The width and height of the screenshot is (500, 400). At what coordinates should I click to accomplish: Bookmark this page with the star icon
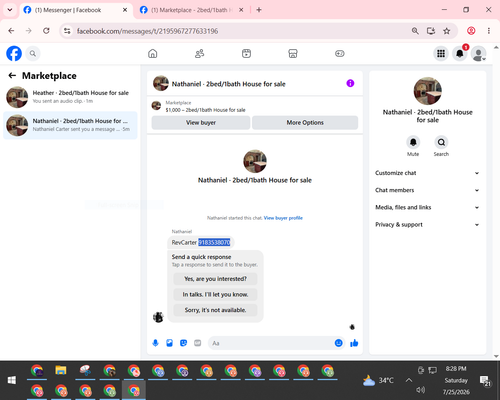[x=447, y=31]
